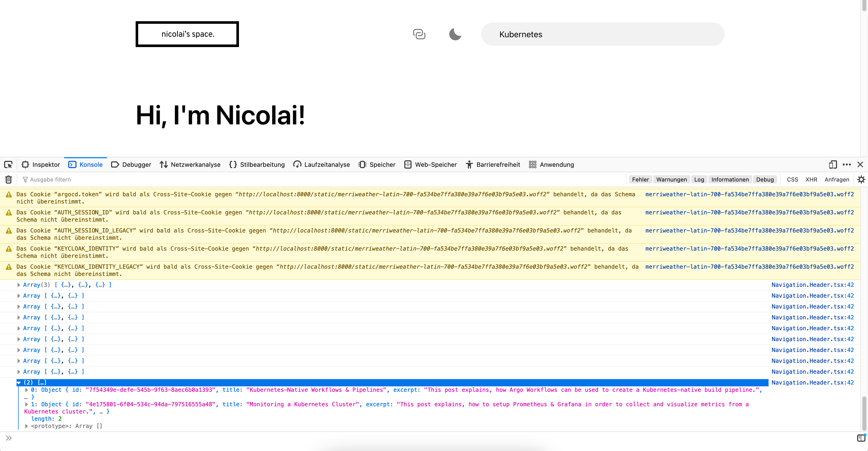Viewport: 868px width, 451px height.
Task: Expand the <prototype> Array entry
Action: tap(27, 426)
